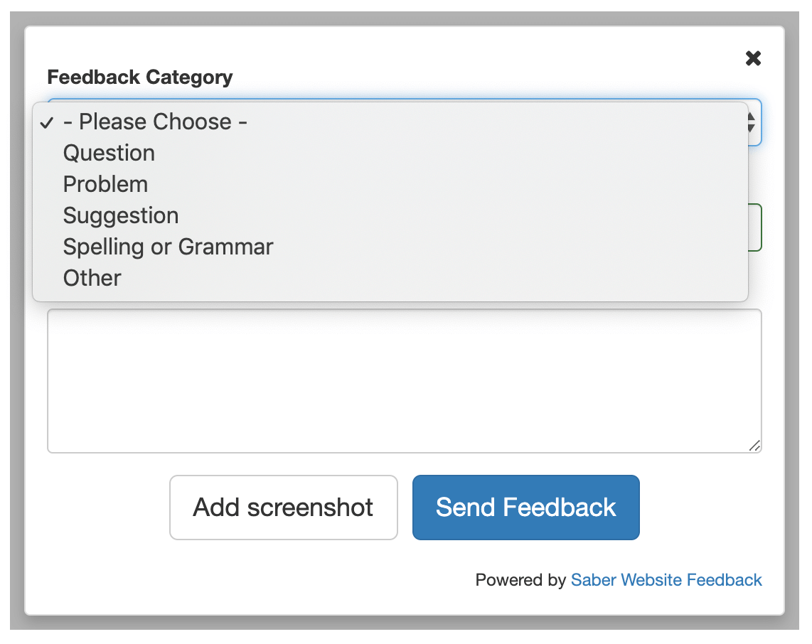The height and width of the screenshot is (644, 812).
Task: Select 'Spelling or Grammar' as feedback category
Action: point(168,247)
